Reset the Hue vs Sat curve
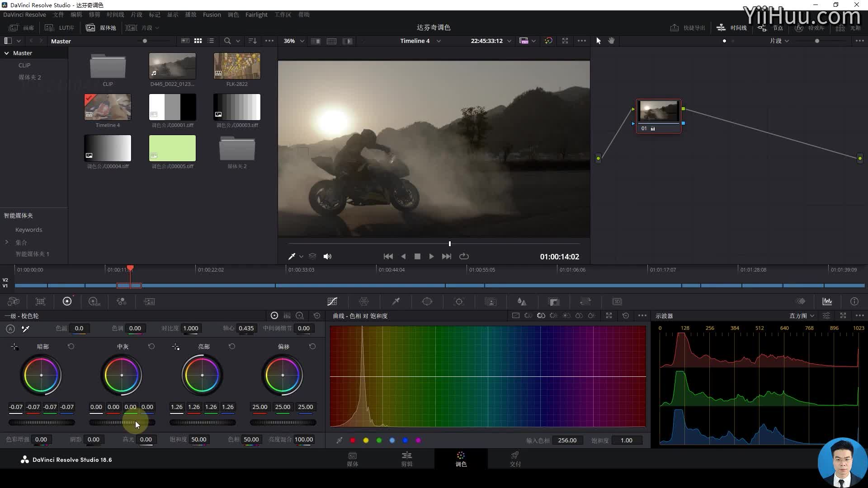This screenshot has height=488, width=868. [626, 315]
